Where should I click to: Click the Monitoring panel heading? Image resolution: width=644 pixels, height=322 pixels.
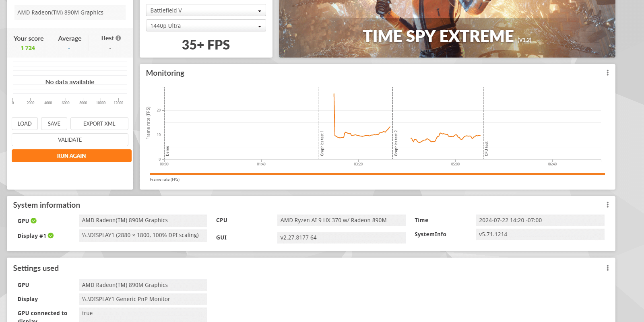[x=165, y=73]
